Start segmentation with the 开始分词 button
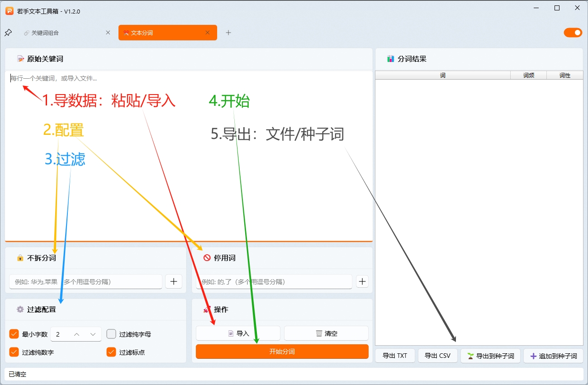 pos(281,352)
